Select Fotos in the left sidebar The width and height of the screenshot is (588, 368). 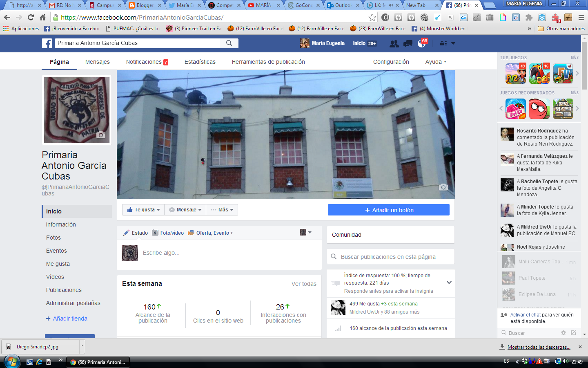(x=53, y=238)
